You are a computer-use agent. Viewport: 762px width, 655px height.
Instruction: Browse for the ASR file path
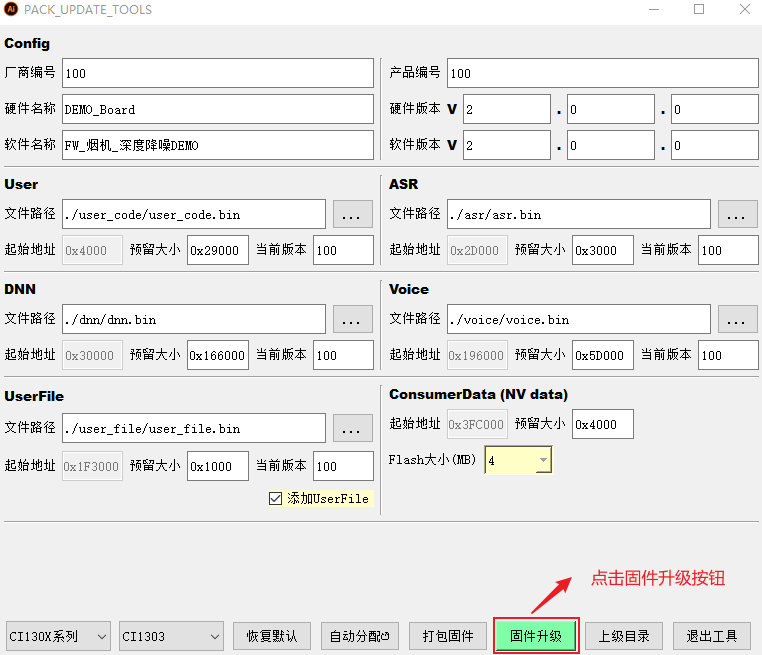coord(737,214)
